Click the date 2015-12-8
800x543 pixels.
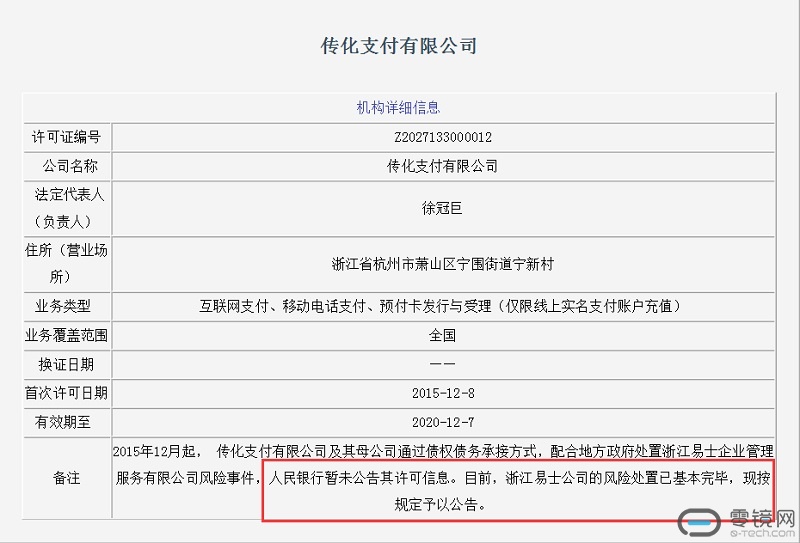click(443, 393)
